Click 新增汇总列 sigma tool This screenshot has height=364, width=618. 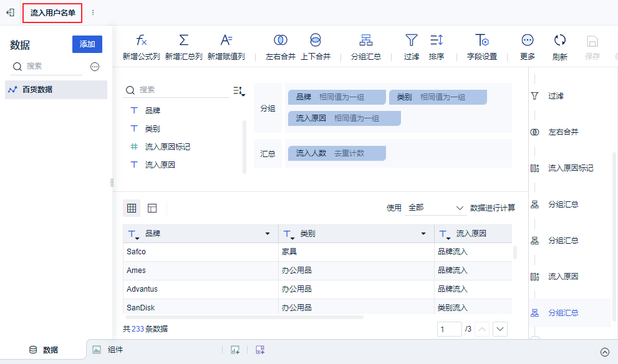184,47
